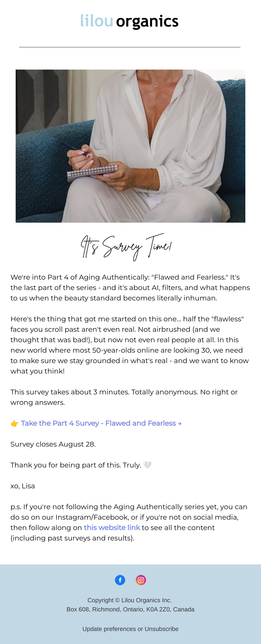Open the Facebook icon in the footer
The height and width of the screenshot is (644, 261).
tap(120, 580)
